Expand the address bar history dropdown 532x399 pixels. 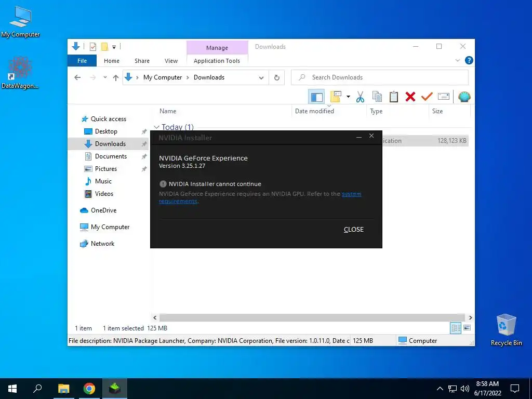[261, 78]
